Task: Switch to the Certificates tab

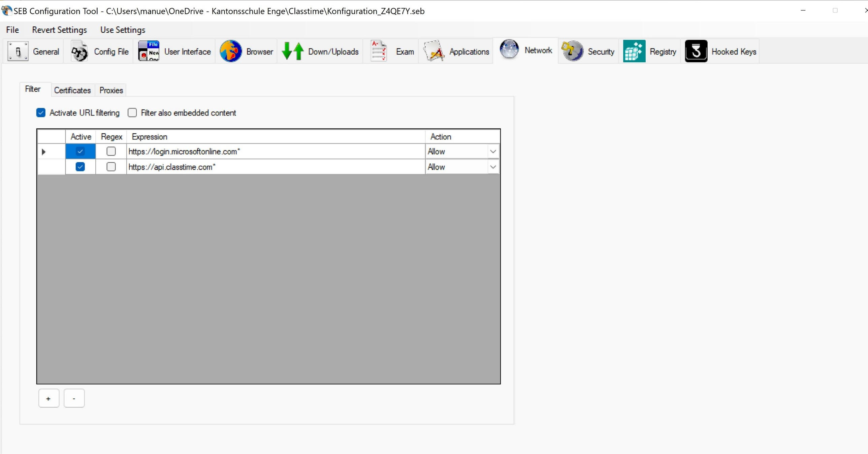Action: click(x=72, y=90)
